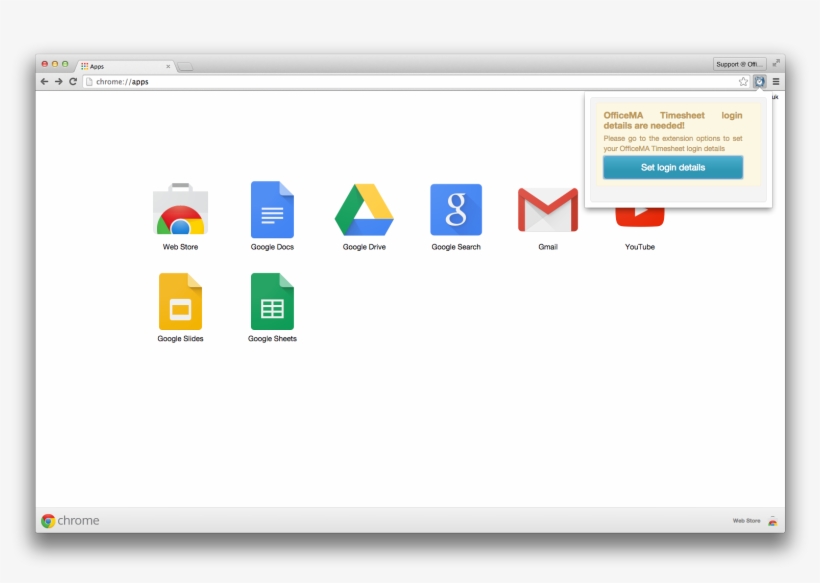Click the Chrome logo in the footer
Screen dimensions: 820x583
tap(46, 520)
